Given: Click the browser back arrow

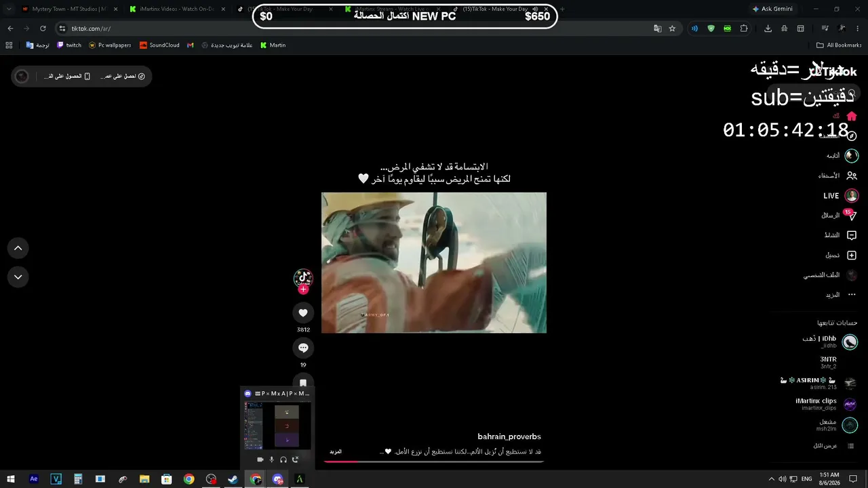Looking at the screenshot, I should (x=10, y=28).
